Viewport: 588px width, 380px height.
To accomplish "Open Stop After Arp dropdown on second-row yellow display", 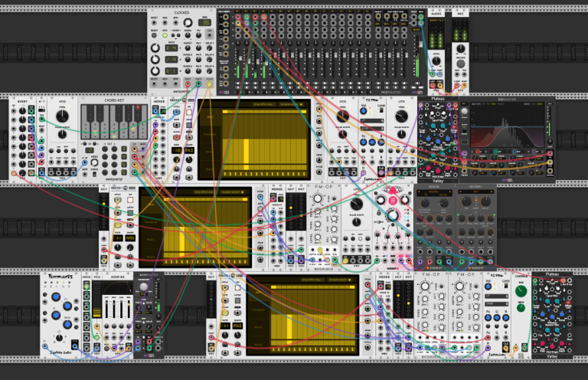I will coord(264,104).
